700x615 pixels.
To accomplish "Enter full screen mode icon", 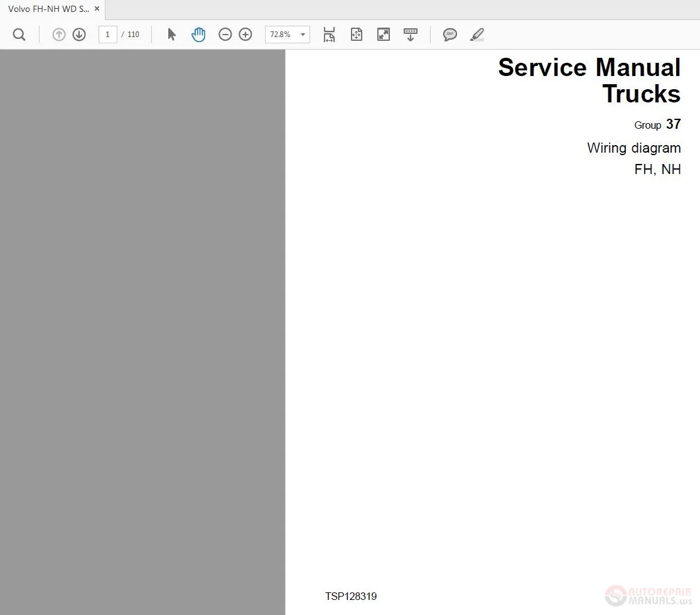I will [x=384, y=35].
